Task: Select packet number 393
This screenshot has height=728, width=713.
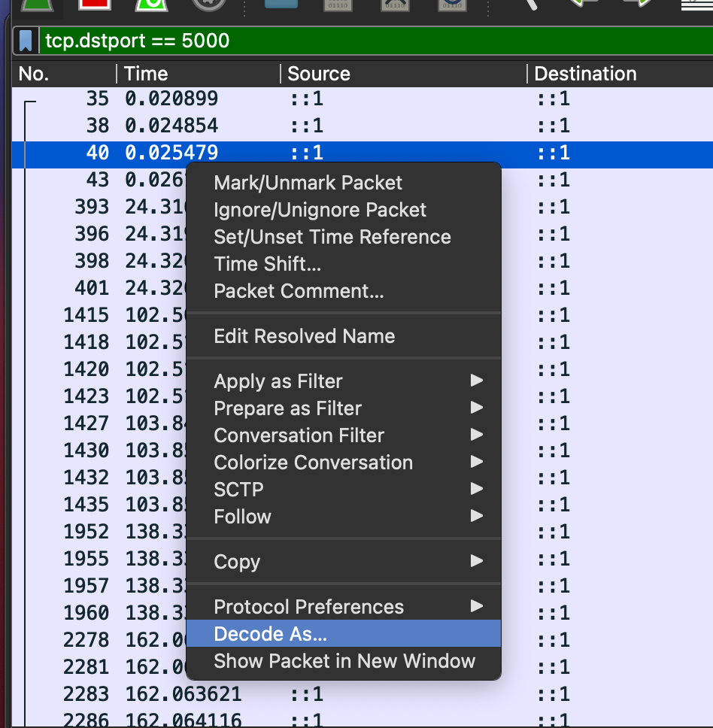Action: coord(92,207)
